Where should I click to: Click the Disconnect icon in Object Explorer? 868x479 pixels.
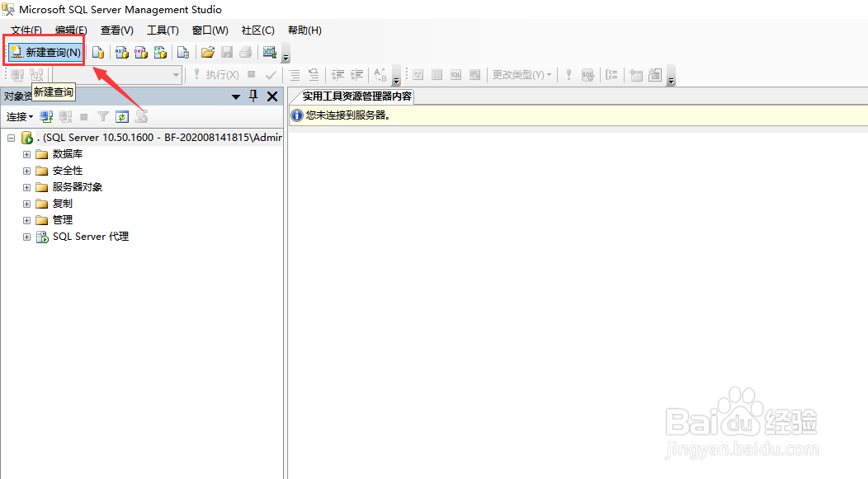tap(65, 116)
